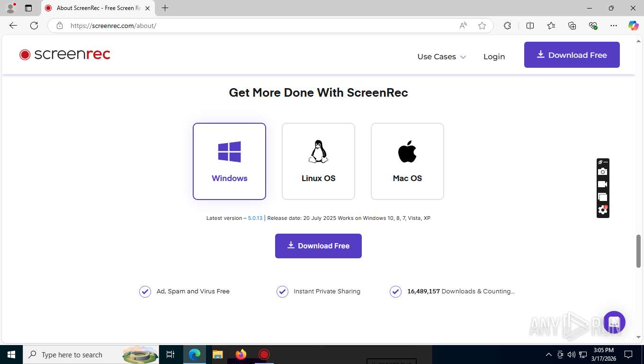Click the scrollbar down arrow

click(x=638, y=337)
